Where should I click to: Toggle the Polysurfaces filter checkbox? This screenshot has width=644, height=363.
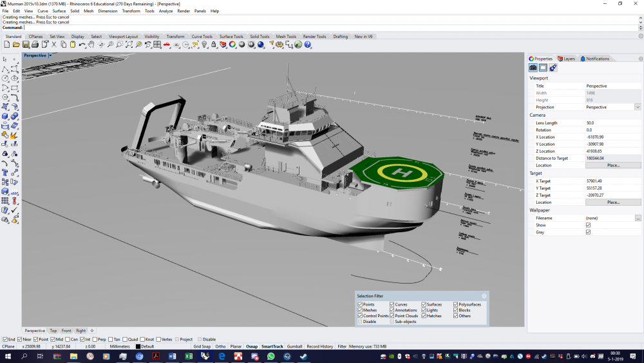coord(455,304)
